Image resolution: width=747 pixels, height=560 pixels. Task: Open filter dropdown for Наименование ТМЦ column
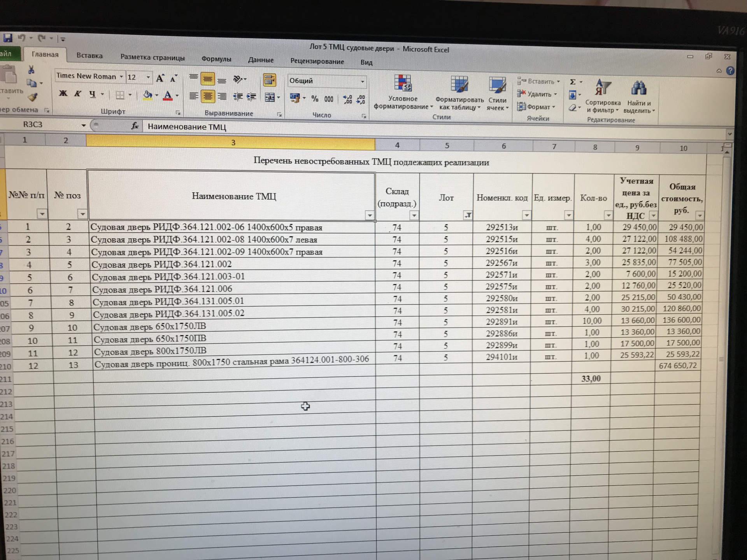[369, 215]
